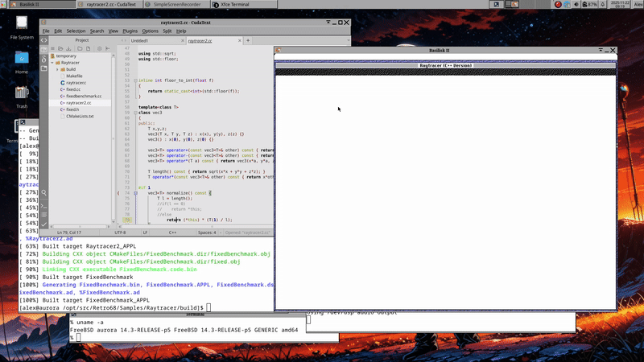Change lexer via C++ status field
Screen dimensions: 644x362
click(x=172, y=232)
